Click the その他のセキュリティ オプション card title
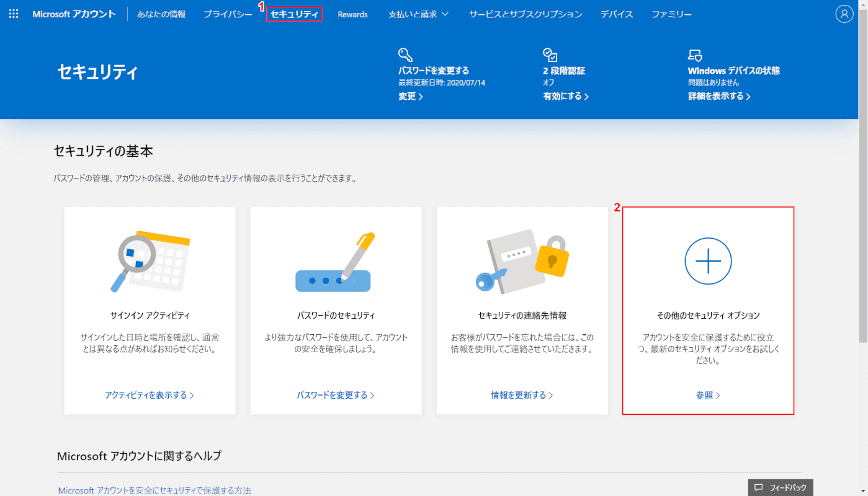Screen dimensions: 868x496 708,316
